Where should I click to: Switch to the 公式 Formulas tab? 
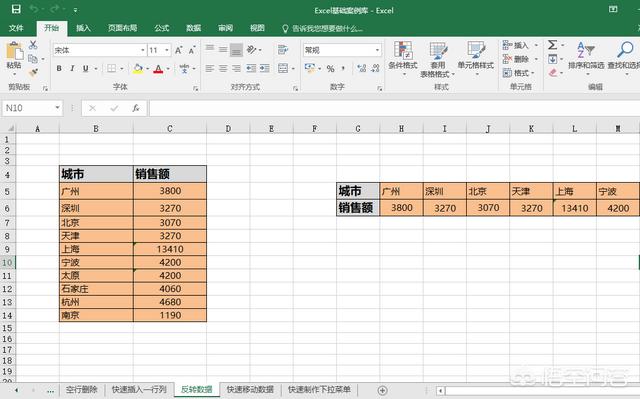[162, 28]
